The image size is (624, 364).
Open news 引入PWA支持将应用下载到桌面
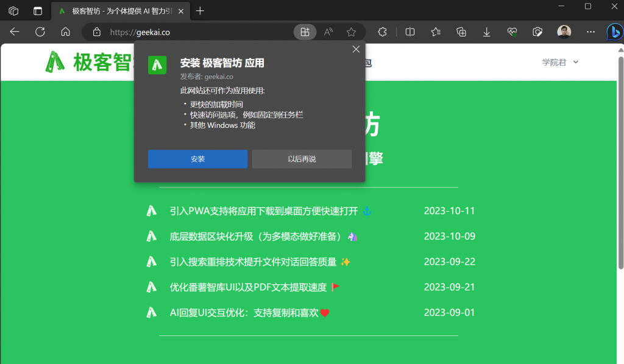click(x=271, y=211)
